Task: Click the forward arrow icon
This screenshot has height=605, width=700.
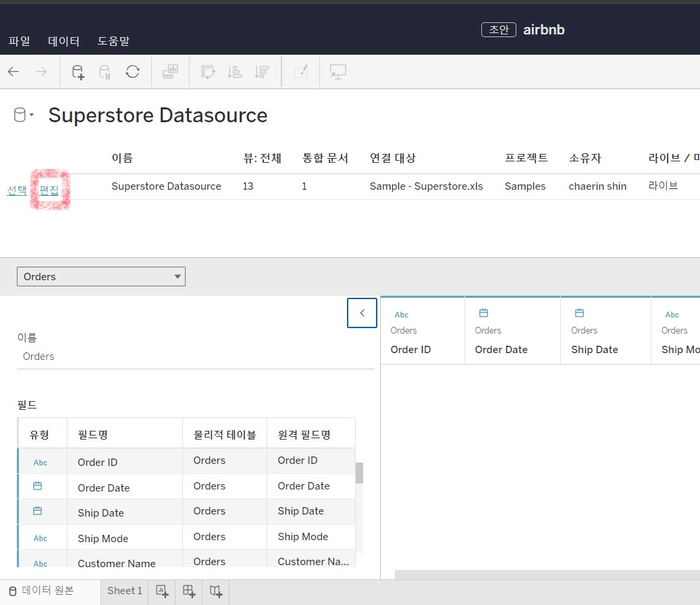Action: [41, 72]
